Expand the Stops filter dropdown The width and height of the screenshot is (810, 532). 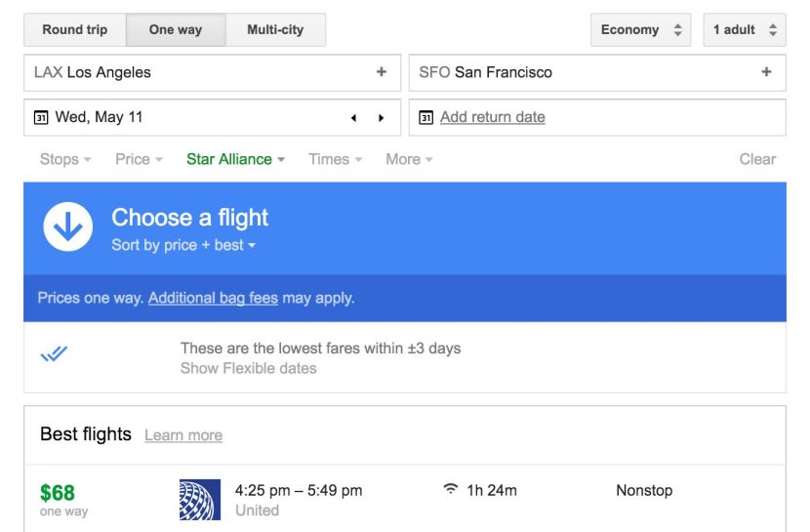65,159
